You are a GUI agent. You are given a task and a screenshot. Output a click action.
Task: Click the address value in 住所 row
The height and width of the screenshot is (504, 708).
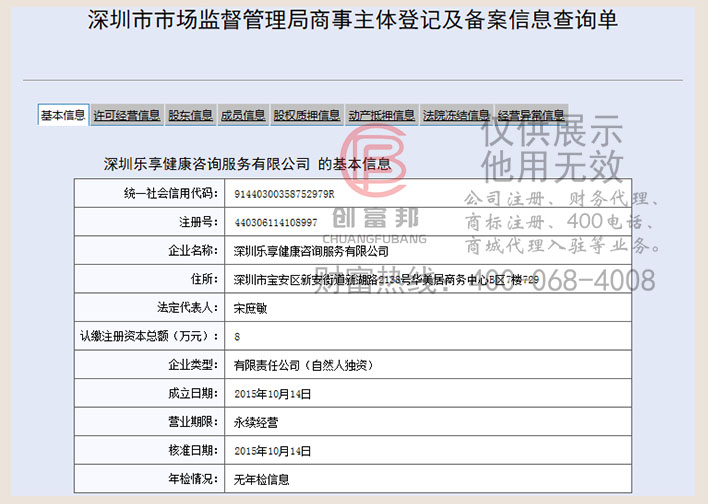point(385,280)
